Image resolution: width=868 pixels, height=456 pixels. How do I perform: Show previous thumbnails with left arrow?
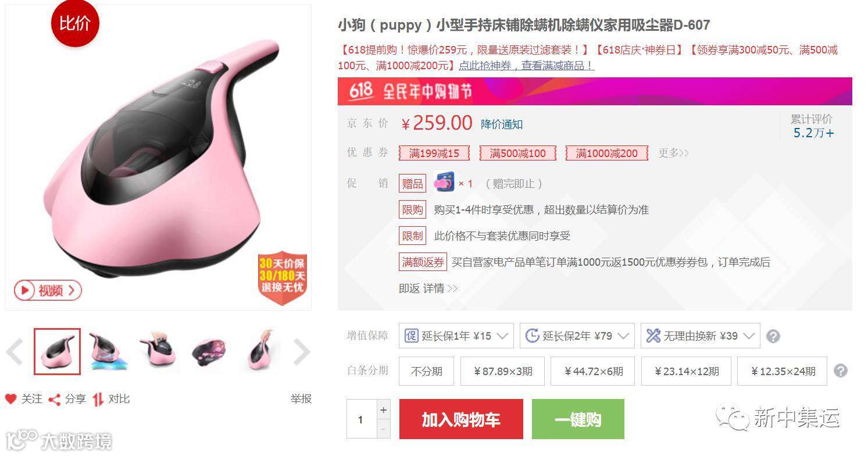tap(15, 351)
